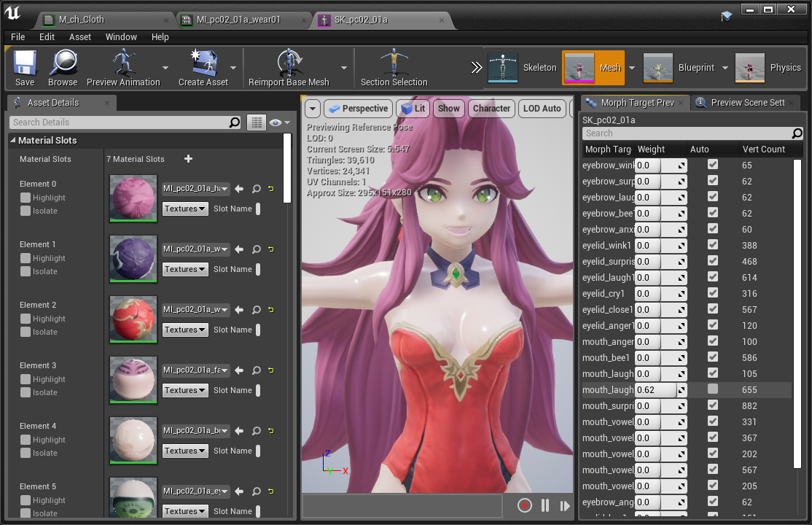Viewport: 812px width, 525px height.
Task: Switch to Skeleton editor mode
Action: [x=523, y=68]
